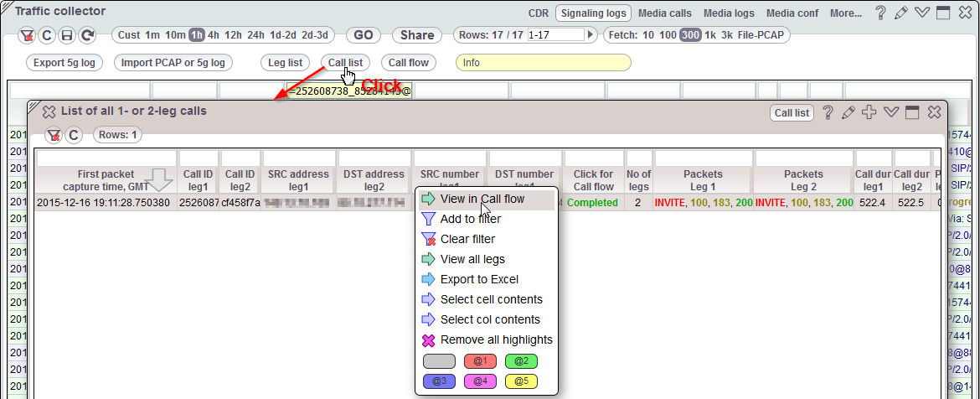Viewport: 980px width, 399px height.
Task: Set fetch size to 1k
Action: pyautogui.click(x=710, y=35)
